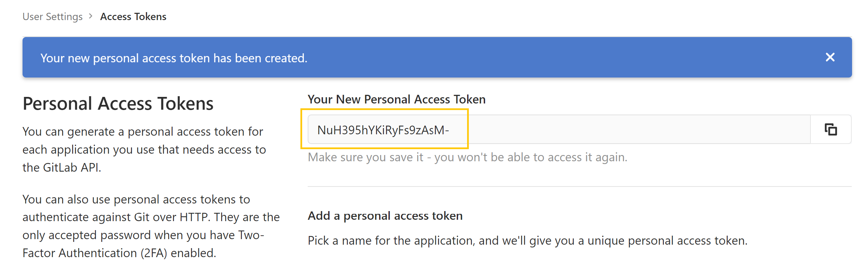
Task: Click the blue token created banner message
Action: click(x=174, y=58)
